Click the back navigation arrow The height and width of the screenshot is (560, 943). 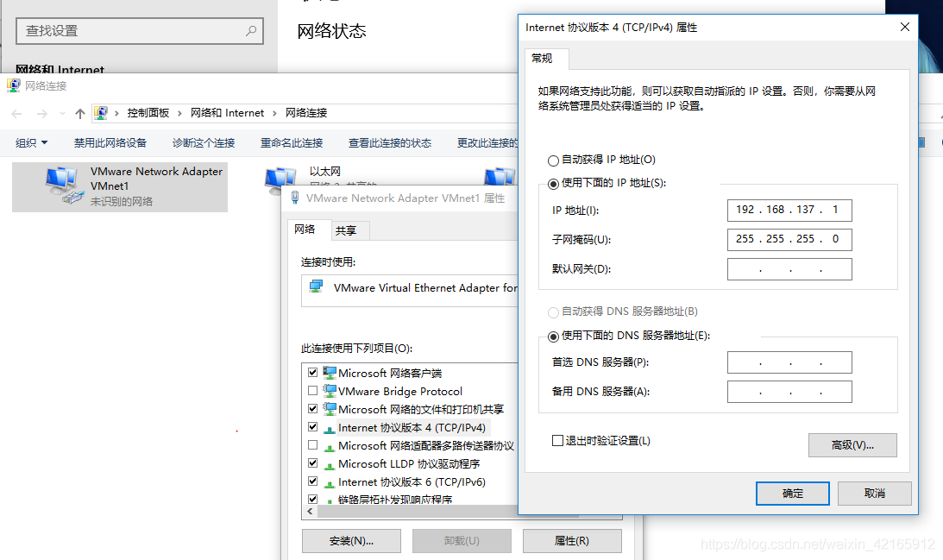[x=16, y=112]
